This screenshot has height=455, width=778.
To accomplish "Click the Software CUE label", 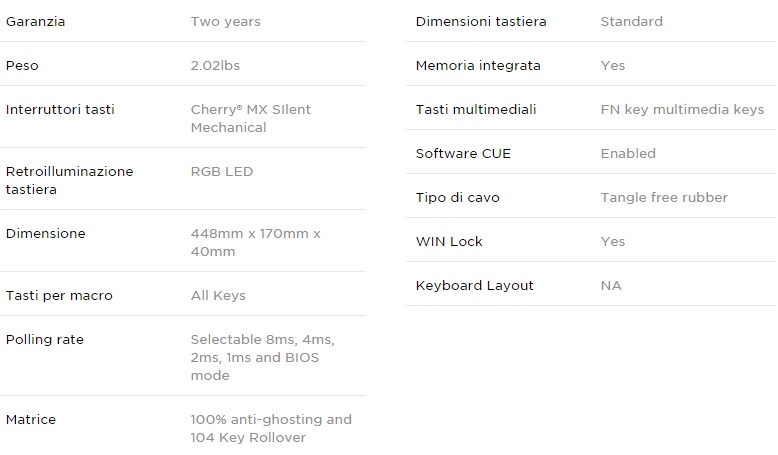I will [x=463, y=153].
